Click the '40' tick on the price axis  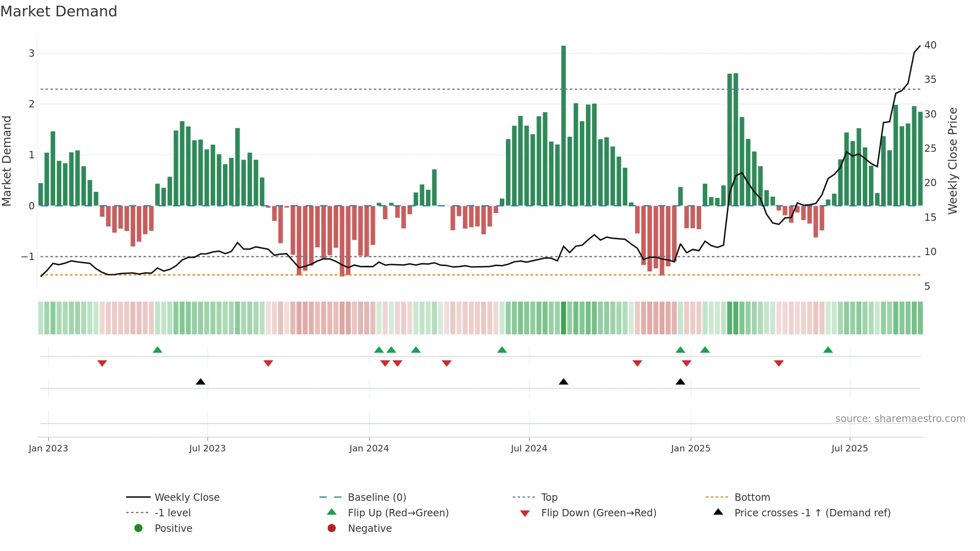[930, 45]
